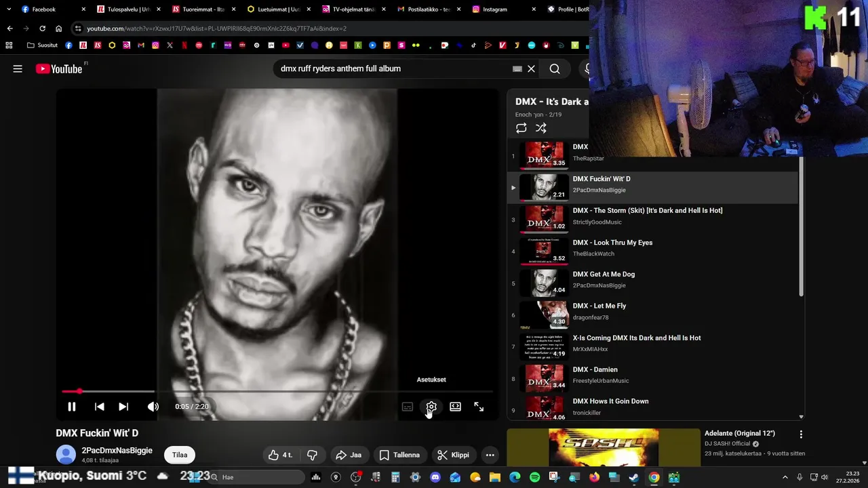
Task: Skip to the next video
Action: (x=123, y=407)
